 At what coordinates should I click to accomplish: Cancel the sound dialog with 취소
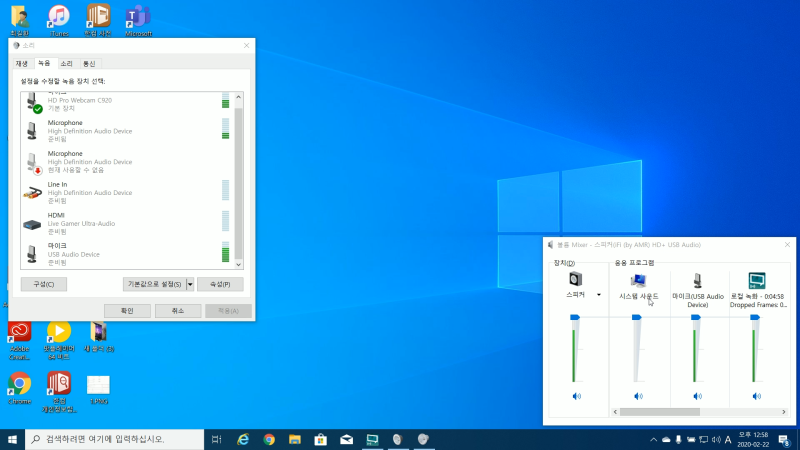[x=178, y=311]
